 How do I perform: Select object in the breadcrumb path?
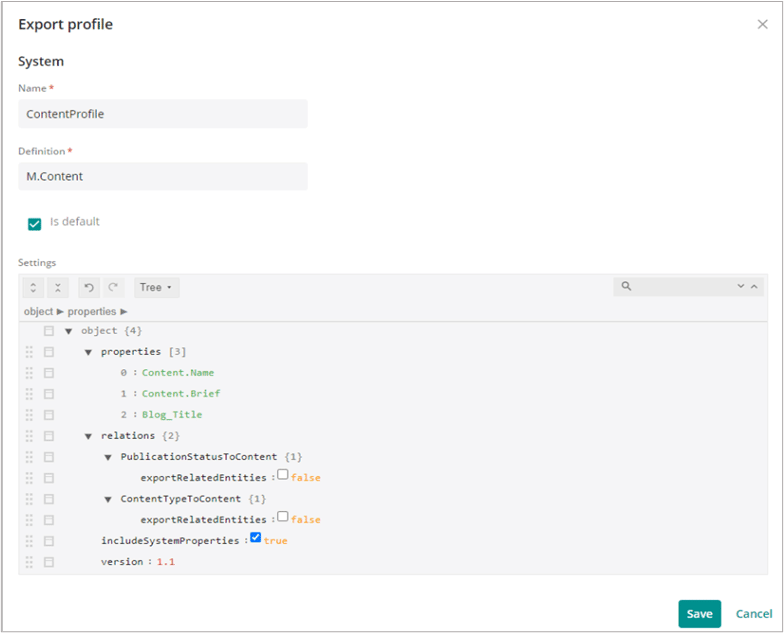pyautogui.click(x=38, y=312)
